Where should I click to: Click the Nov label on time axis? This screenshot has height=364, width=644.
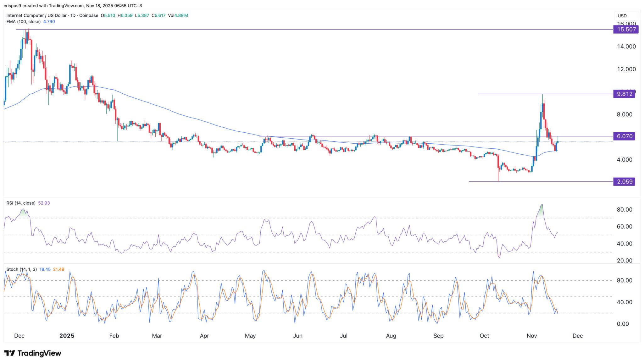(532, 336)
